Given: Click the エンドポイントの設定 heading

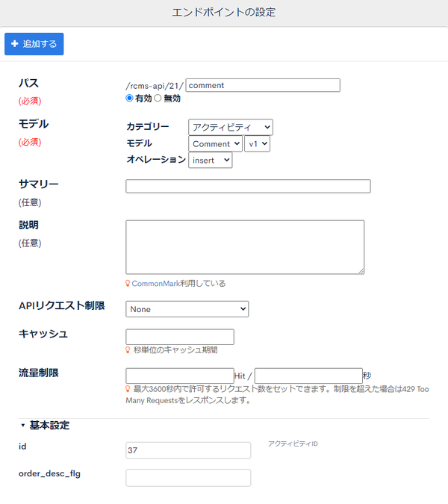Looking at the screenshot, I should [224, 13].
